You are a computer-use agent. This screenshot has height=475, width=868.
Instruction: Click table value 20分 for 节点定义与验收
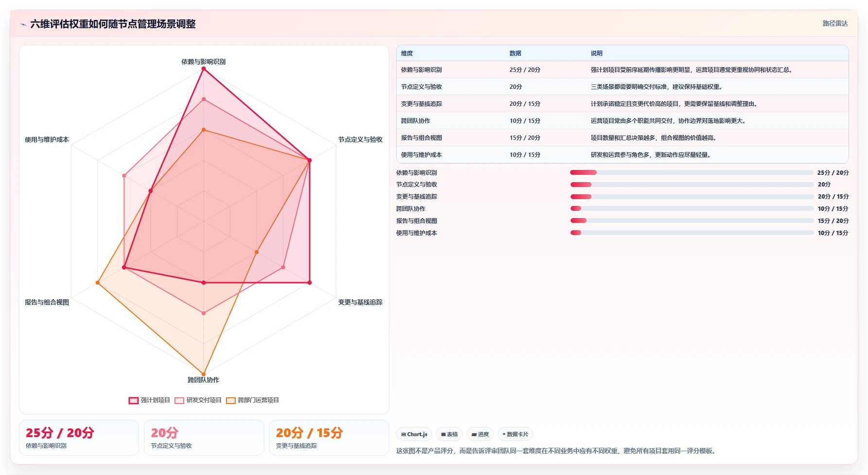[x=516, y=87]
